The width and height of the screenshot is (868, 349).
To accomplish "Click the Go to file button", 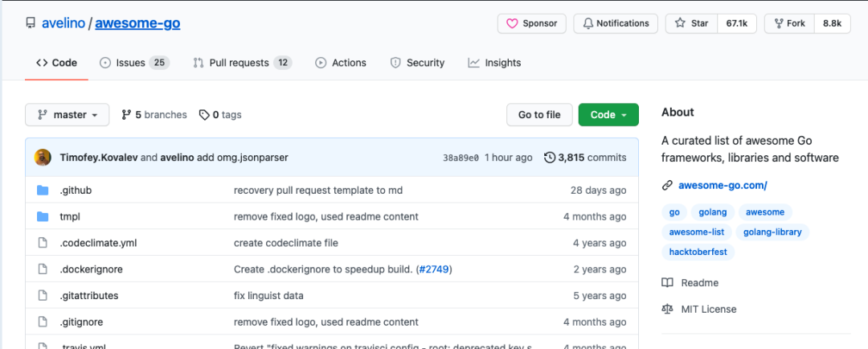I will (539, 115).
